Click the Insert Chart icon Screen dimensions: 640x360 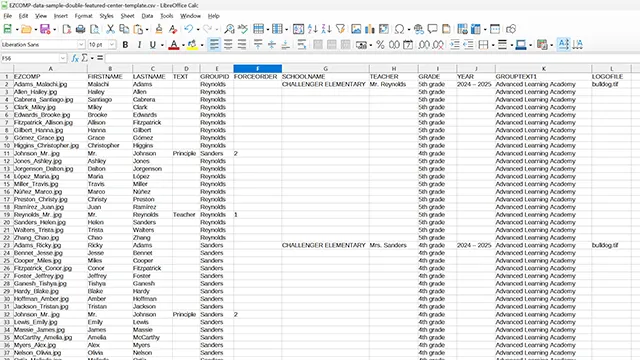point(370,29)
